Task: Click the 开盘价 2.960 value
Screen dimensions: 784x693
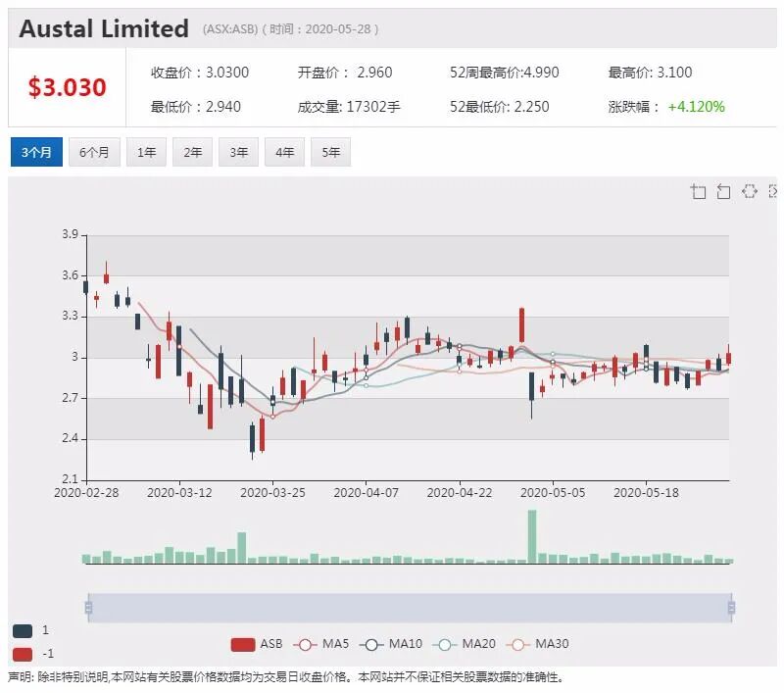Action: [345, 73]
